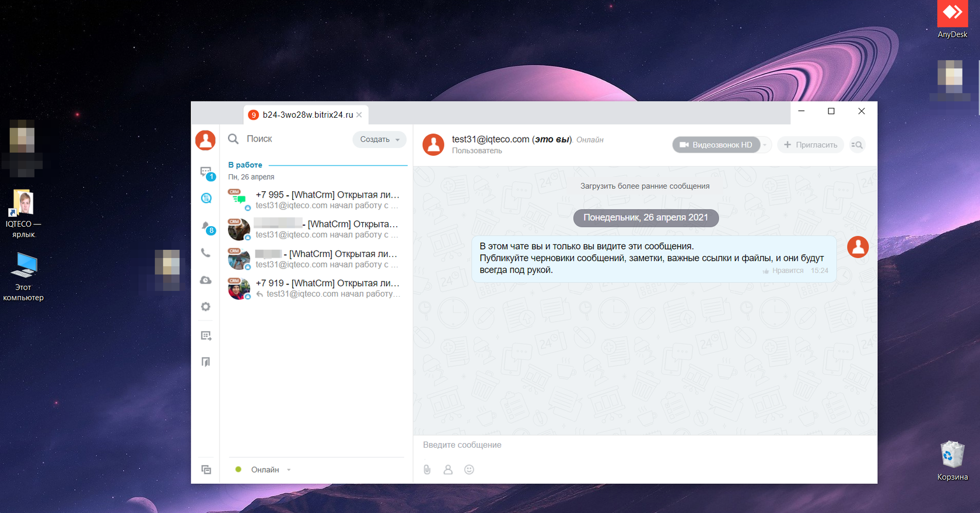Screen dimensions: 980x513
Task: Open IQTECO — ярлык desktop shortcut
Action: point(23,213)
